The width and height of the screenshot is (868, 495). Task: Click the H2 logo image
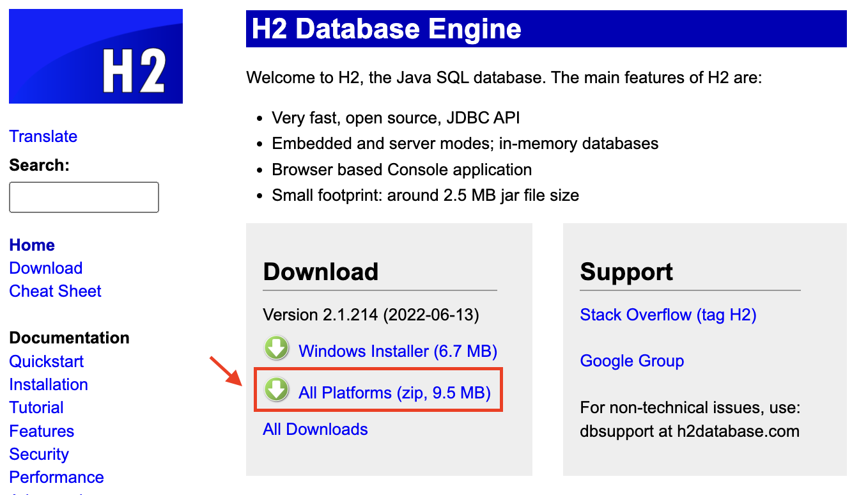(95, 56)
